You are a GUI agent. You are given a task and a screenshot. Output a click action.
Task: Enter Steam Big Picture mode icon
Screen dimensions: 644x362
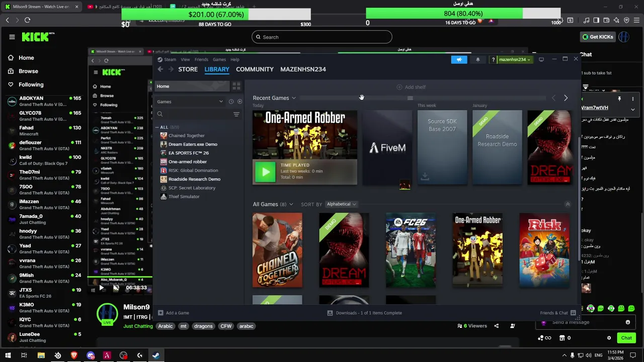pos(541,59)
